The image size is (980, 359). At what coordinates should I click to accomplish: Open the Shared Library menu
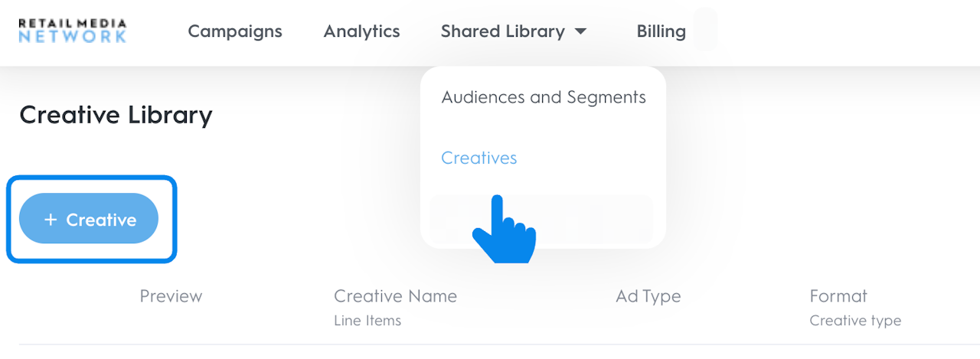[503, 31]
